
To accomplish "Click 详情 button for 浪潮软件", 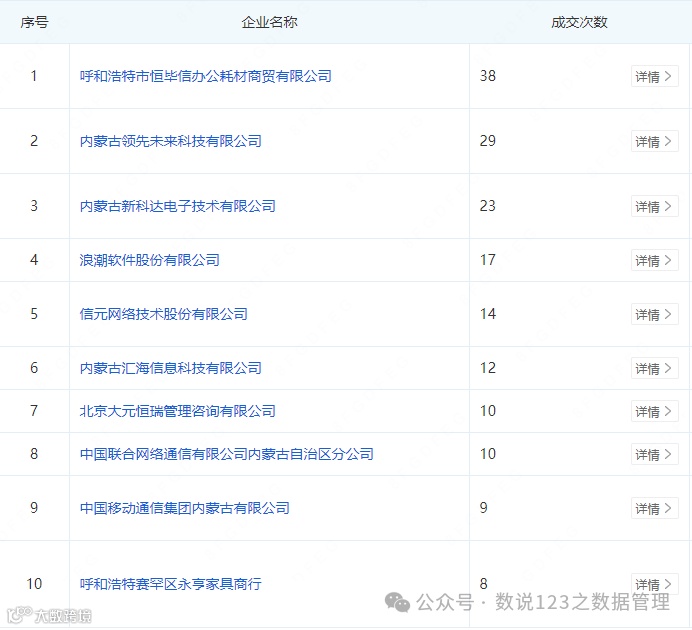I will [x=654, y=260].
